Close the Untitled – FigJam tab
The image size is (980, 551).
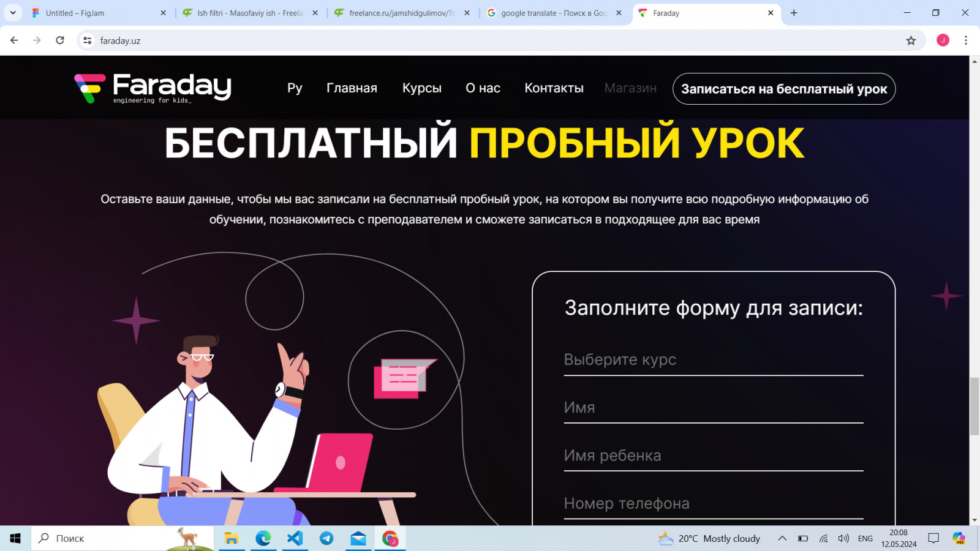point(163,13)
